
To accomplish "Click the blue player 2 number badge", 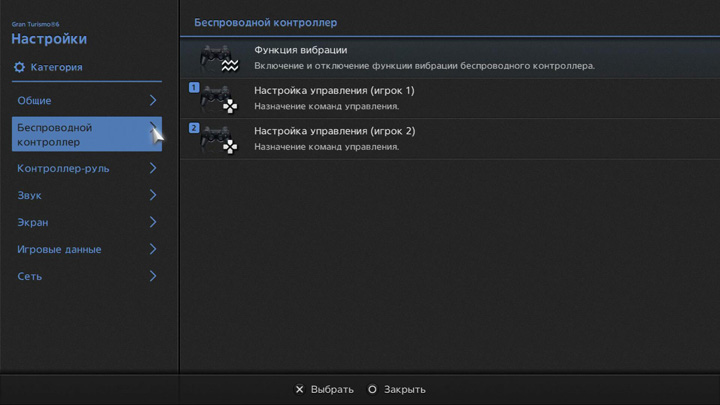I will (194, 128).
